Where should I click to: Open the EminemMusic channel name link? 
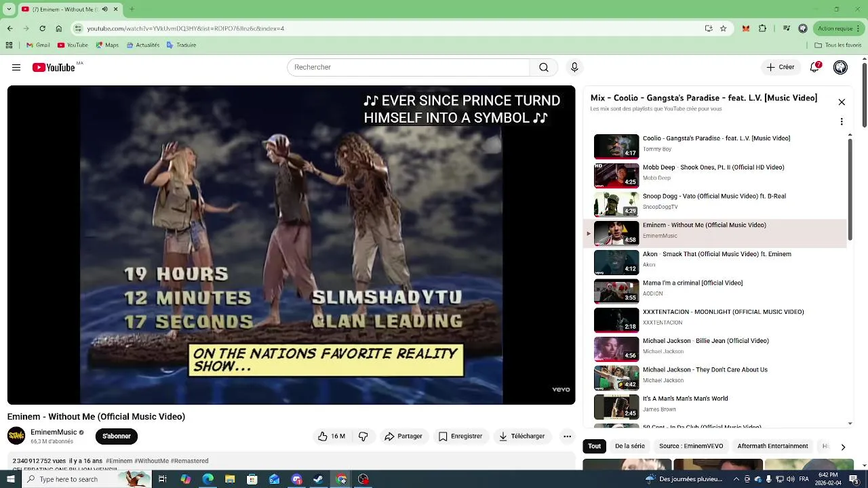click(54, 432)
